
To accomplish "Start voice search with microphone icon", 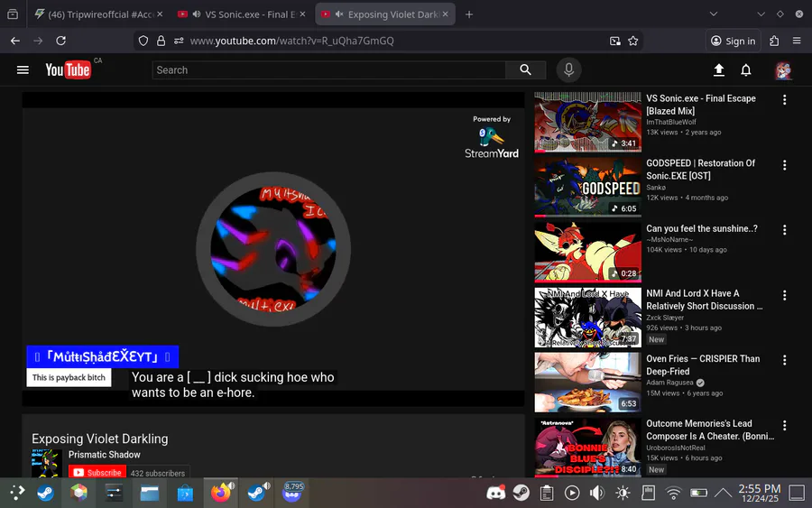I will click(x=568, y=69).
